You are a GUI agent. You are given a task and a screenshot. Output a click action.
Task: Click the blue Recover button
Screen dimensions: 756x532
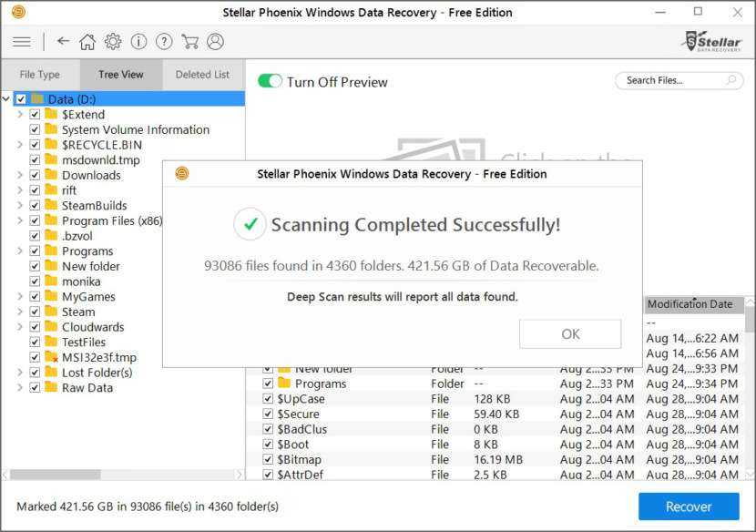pyautogui.click(x=688, y=506)
